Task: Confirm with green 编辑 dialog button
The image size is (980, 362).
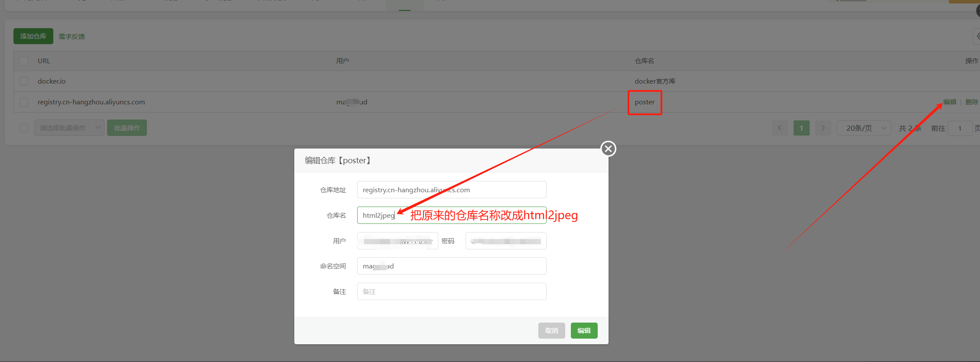Action: pos(584,331)
